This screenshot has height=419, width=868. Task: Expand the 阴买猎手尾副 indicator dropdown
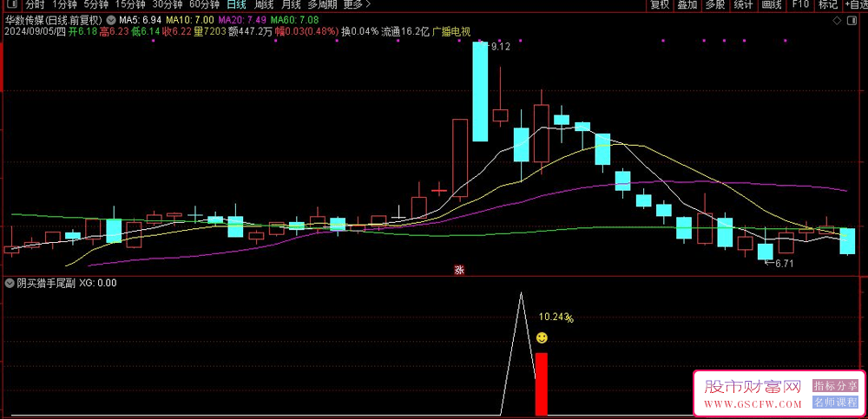[x=10, y=283]
